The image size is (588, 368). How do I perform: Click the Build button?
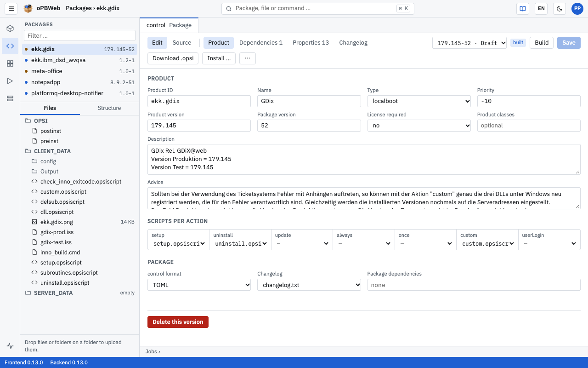(x=542, y=43)
